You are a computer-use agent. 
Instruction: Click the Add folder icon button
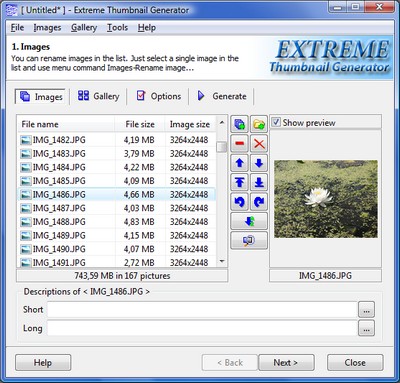coord(259,124)
